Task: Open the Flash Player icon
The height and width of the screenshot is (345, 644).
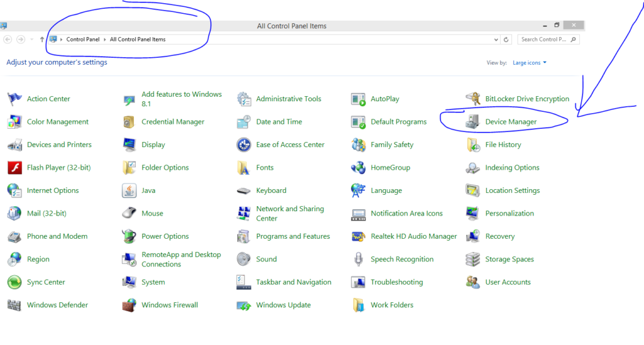Action: (x=14, y=168)
